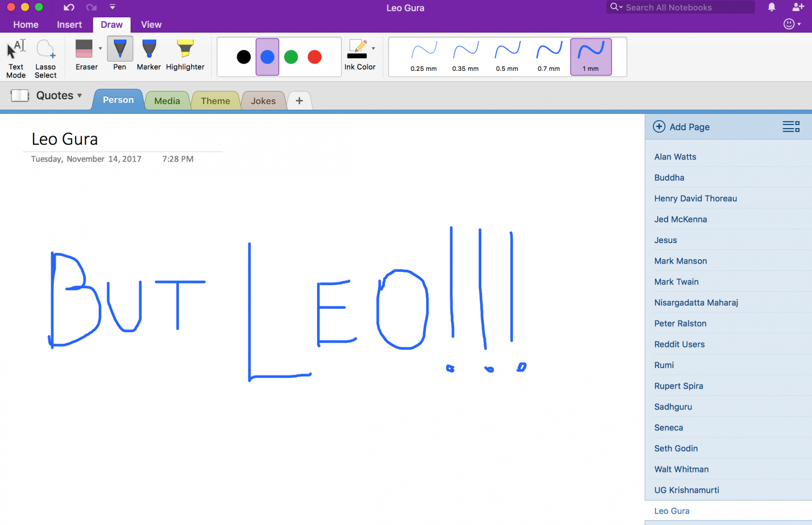This screenshot has height=525, width=812.
Task: Open the notifications bell
Action: click(x=772, y=7)
